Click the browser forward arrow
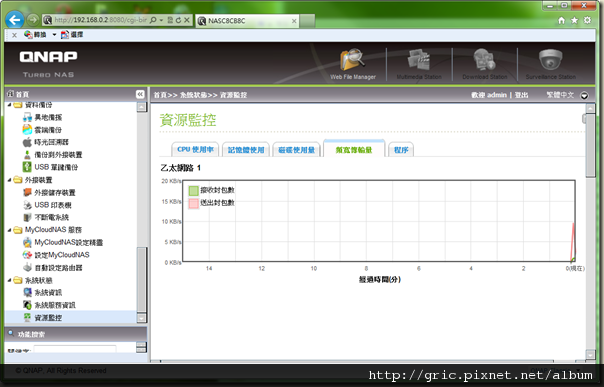The width and height of the screenshot is (604, 387). [x=33, y=20]
